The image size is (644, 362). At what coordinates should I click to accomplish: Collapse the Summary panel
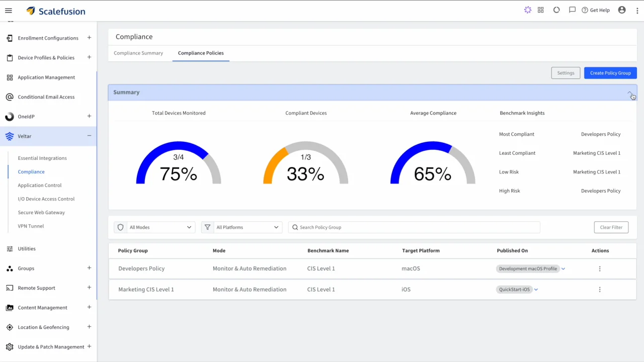click(x=629, y=93)
